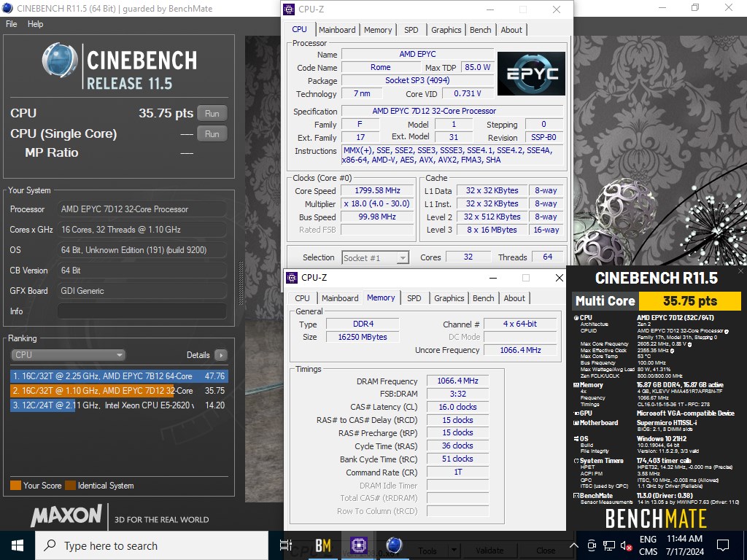Screen dimensions: 747x560
Task: Click the BENCHMATE logo in overlay
Action: [x=656, y=518]
